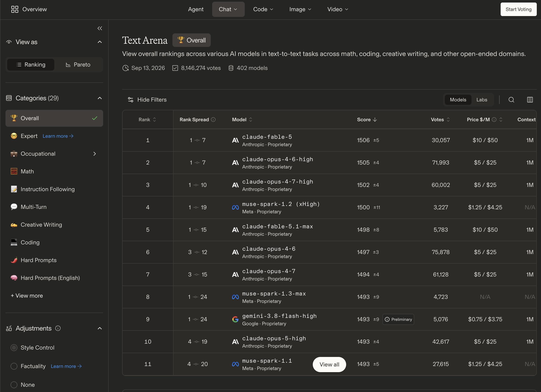541x392 pixels.
Task: Open the Agent tab
Action: 196,9
